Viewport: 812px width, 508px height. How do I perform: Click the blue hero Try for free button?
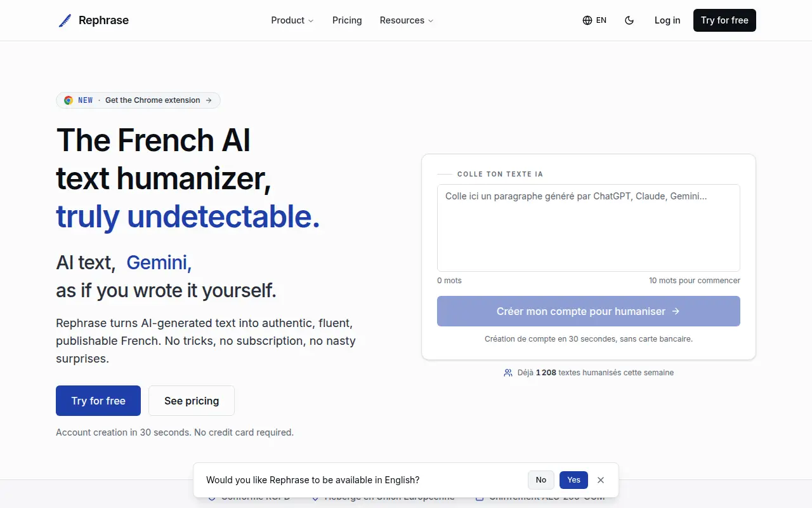tap(98, 401)
